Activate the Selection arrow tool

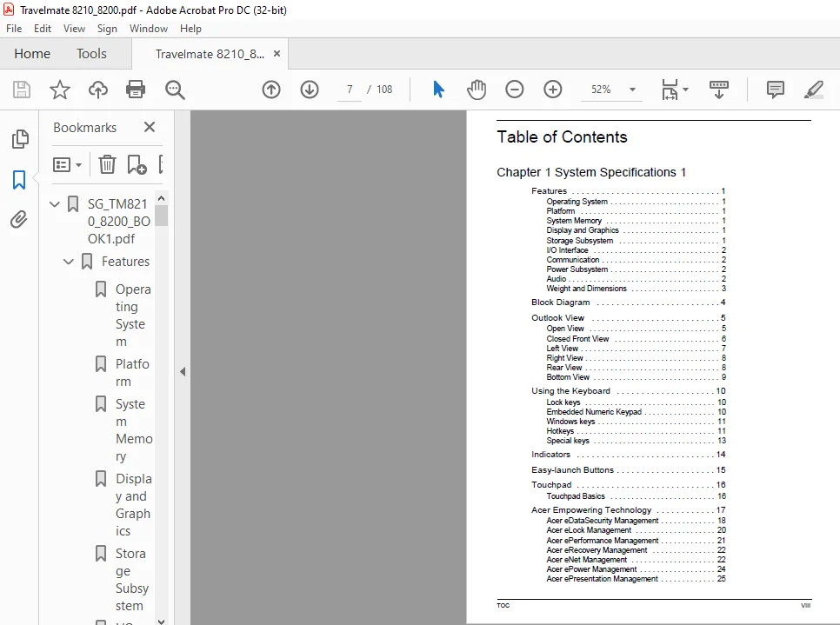coord(438,90)
